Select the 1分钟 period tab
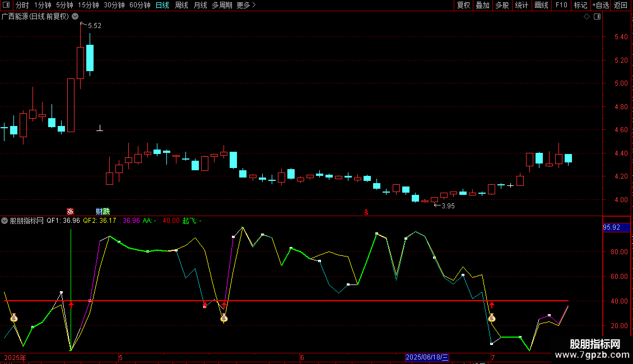633x364 pixels. click(43, 5)
